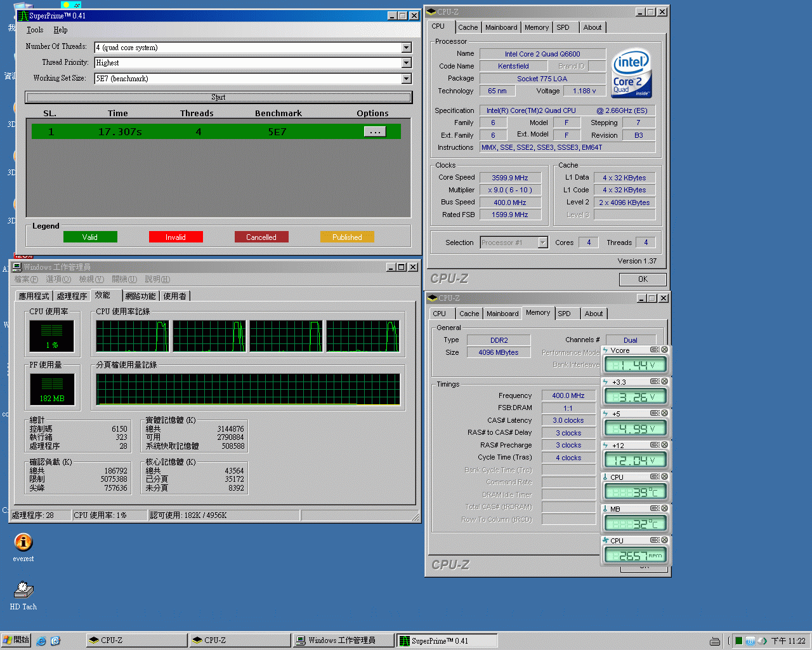Click the fan icon on the CPU RPM gadget
Viewport: 812px width, 650px height.
(x=605, y=540)
